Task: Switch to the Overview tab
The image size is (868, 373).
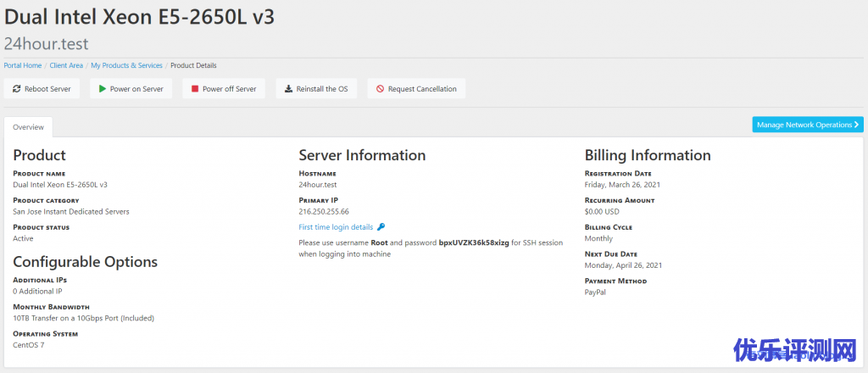Action: point(28,126)
